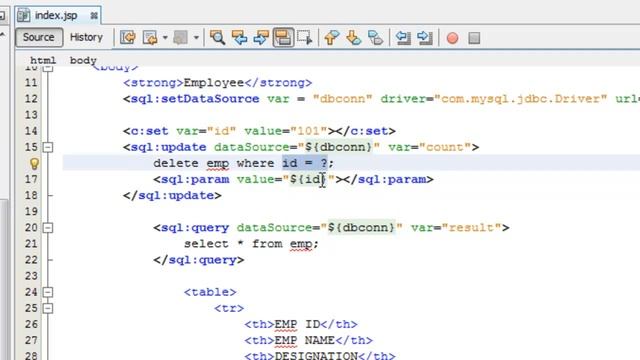Viewport: 640px width, 360px height.
Task: Toggle Highlight Search icon
Action: 283,38
